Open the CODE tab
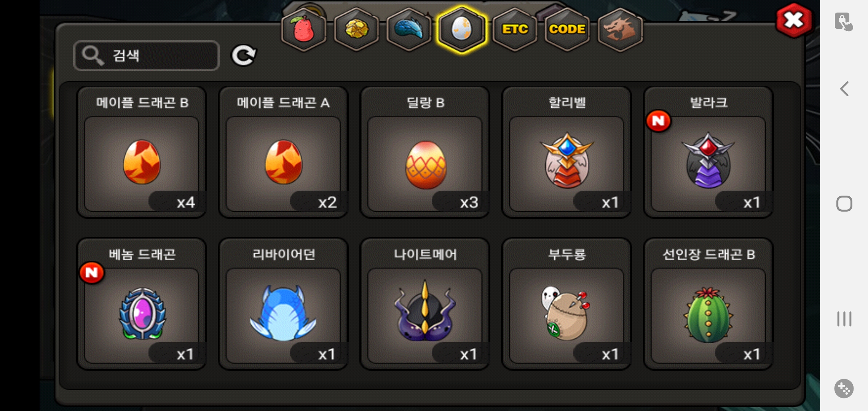 [567, 30]
